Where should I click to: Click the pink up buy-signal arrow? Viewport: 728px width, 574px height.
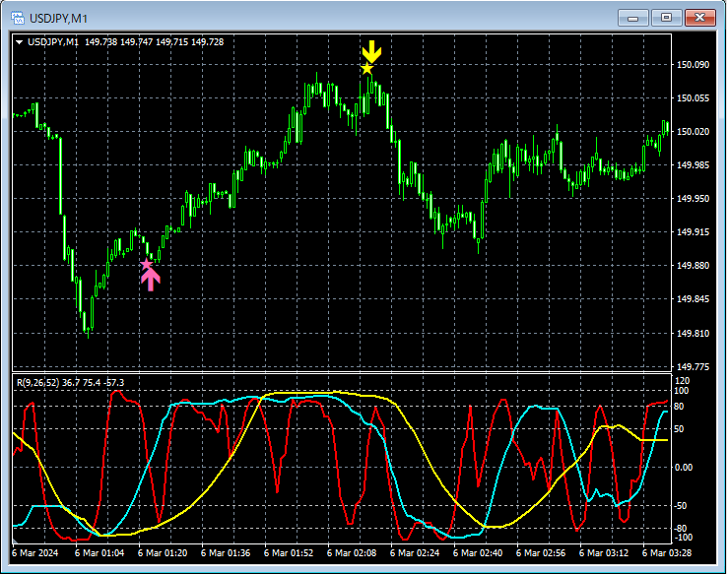click(x=151, y=280)
